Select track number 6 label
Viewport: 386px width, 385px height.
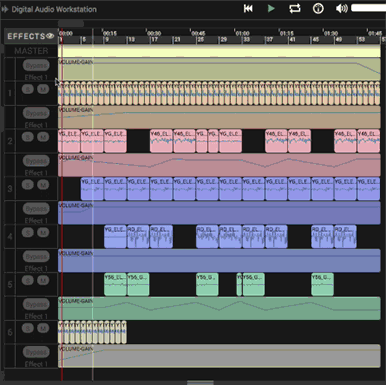pos(10,332)
